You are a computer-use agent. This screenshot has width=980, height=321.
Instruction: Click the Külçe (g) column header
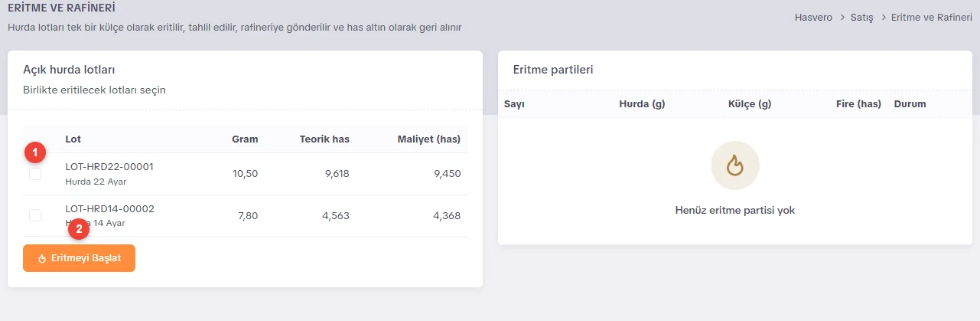(750, 103)
